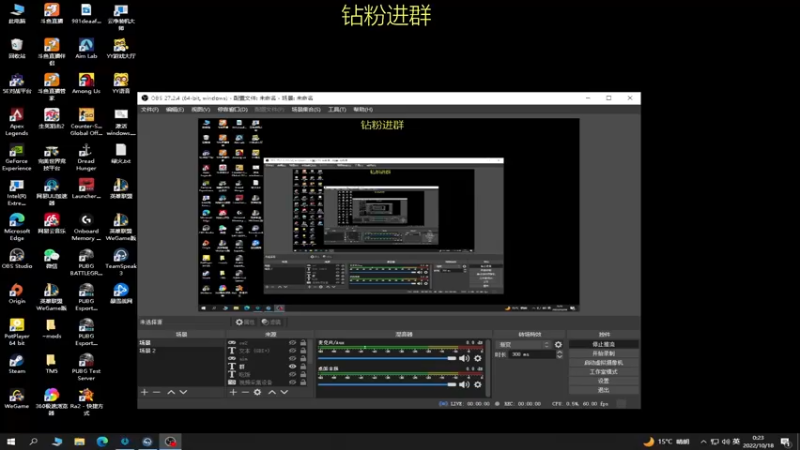Open the 视图(V) menu
The height and width of the screenshot is (450, 800).
tap(201, 110)
